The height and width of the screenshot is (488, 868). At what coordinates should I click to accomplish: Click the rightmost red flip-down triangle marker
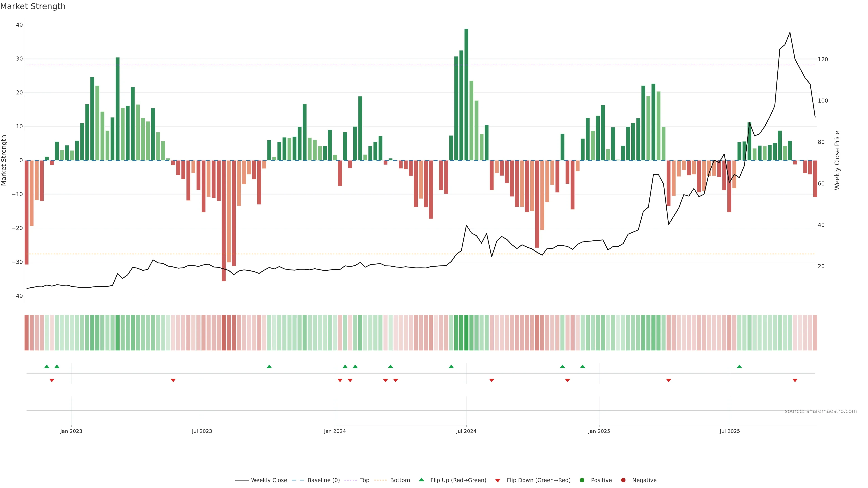point(795,380)
